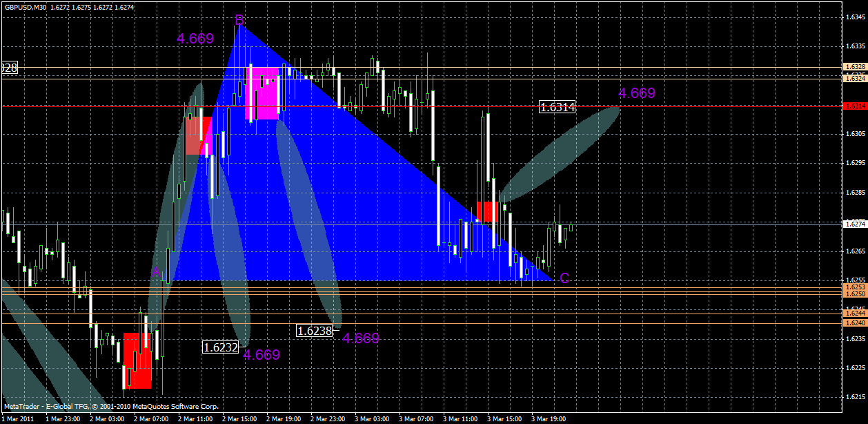This screenshot has width=868, height=424.
Task: Click the "4.669" text near right edge
Action: 638,93
